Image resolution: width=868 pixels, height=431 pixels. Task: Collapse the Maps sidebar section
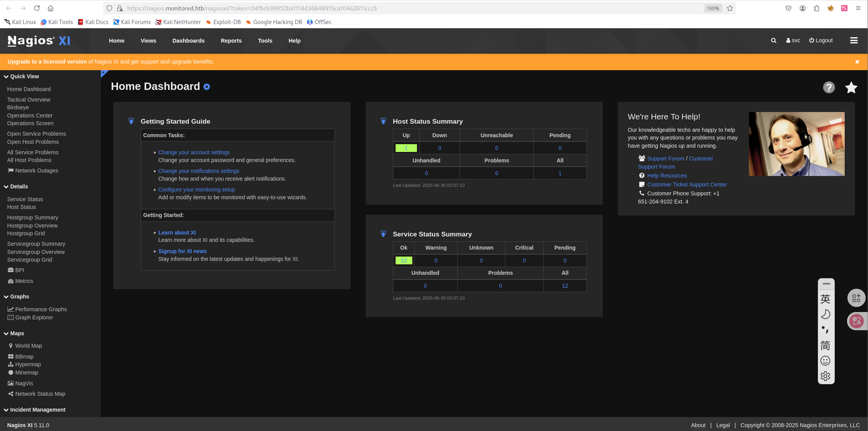(14, 333)
